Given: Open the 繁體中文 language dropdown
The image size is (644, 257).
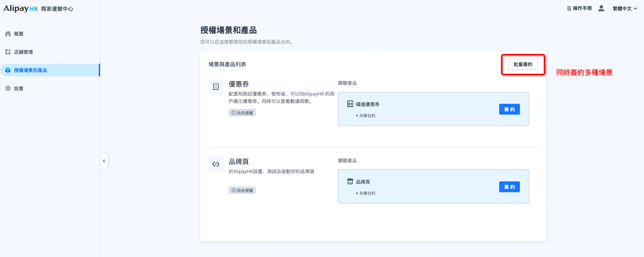Looking at the screenshot, I should pos(625,9).
